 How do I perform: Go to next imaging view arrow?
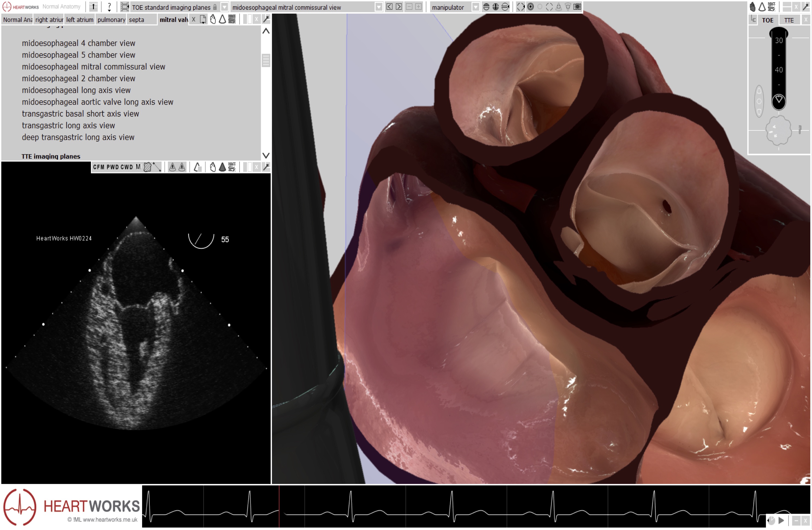coord(399,7)
